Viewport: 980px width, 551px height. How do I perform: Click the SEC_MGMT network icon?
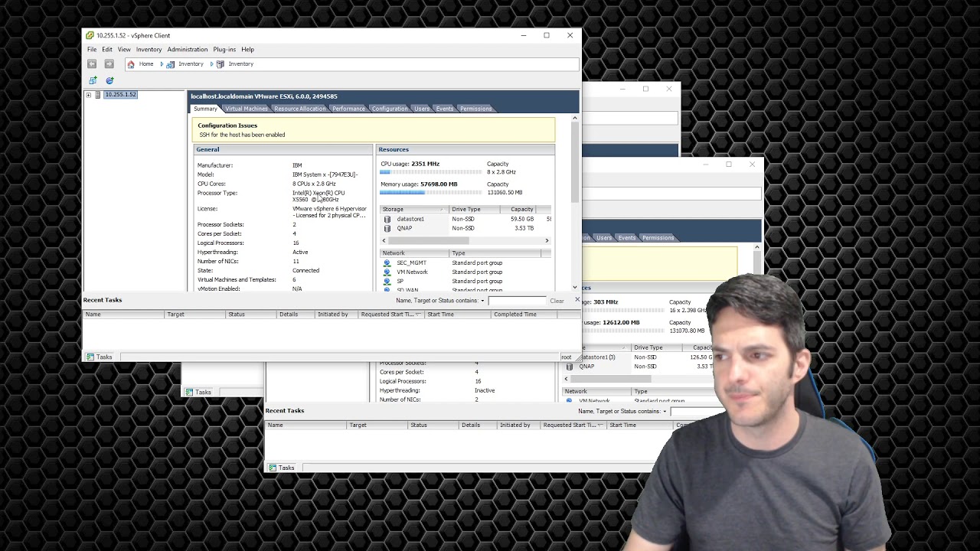point(387,263)
